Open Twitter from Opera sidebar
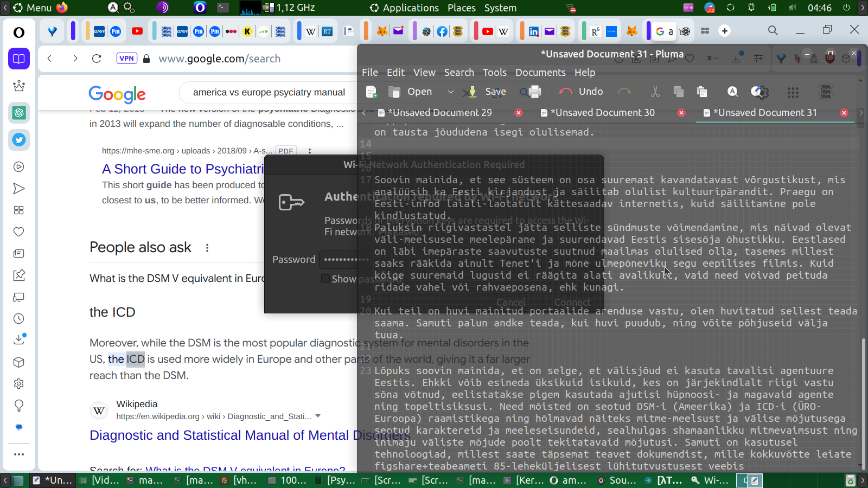 [x=19, y=140]
